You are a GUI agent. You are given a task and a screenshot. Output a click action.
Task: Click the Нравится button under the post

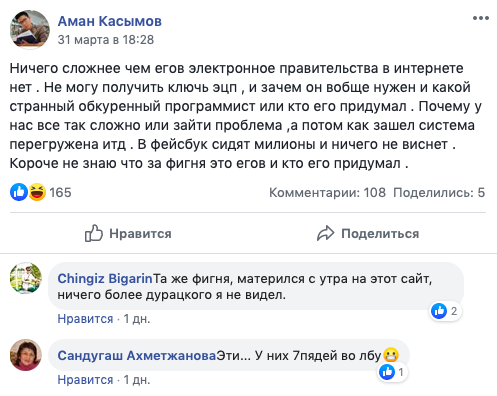coord(128,233)
